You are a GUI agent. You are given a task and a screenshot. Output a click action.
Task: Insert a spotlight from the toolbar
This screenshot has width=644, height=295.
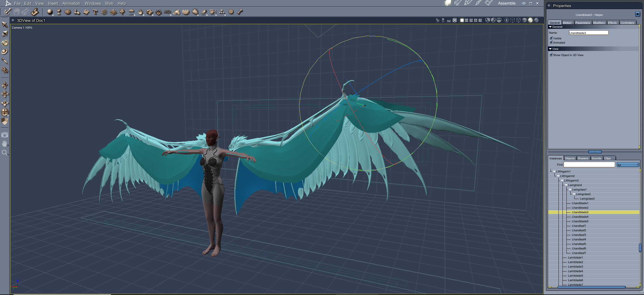(204, 12)
